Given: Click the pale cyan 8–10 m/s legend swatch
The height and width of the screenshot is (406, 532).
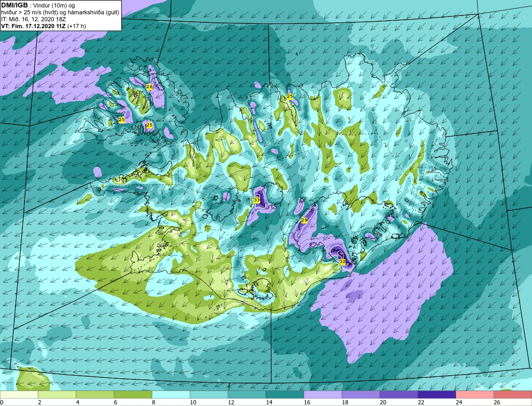Looking at the screenshot, I should pyautogui.click(x=171, y=395).
